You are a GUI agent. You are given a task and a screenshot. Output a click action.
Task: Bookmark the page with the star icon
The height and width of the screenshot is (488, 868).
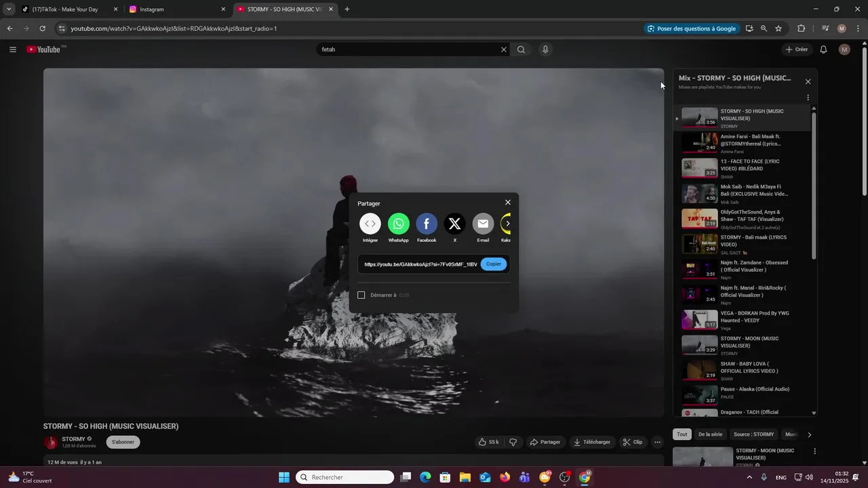point(778,28)
